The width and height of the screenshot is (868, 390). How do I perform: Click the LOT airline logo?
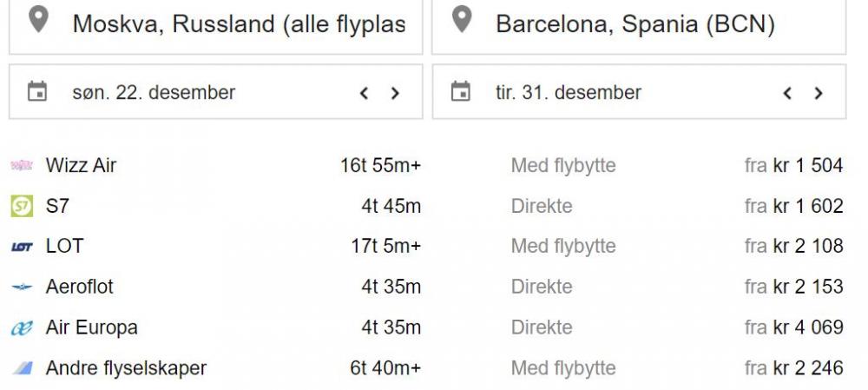coord(22,247)
